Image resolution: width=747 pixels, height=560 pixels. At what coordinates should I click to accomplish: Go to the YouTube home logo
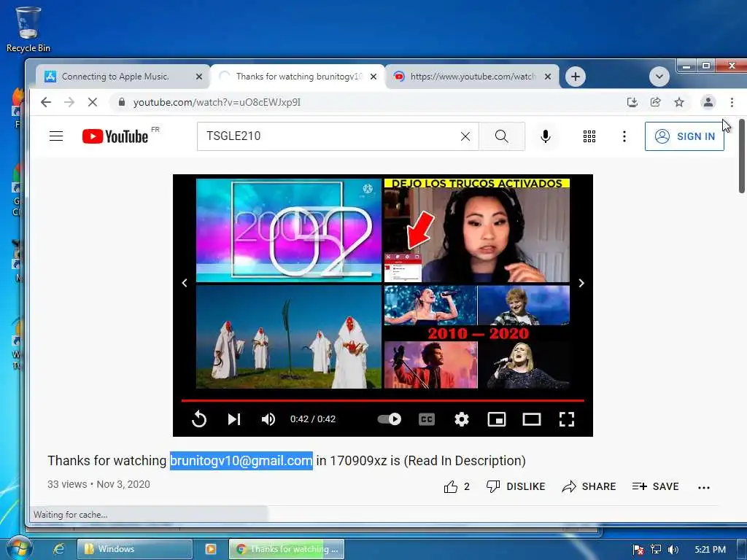115,136
